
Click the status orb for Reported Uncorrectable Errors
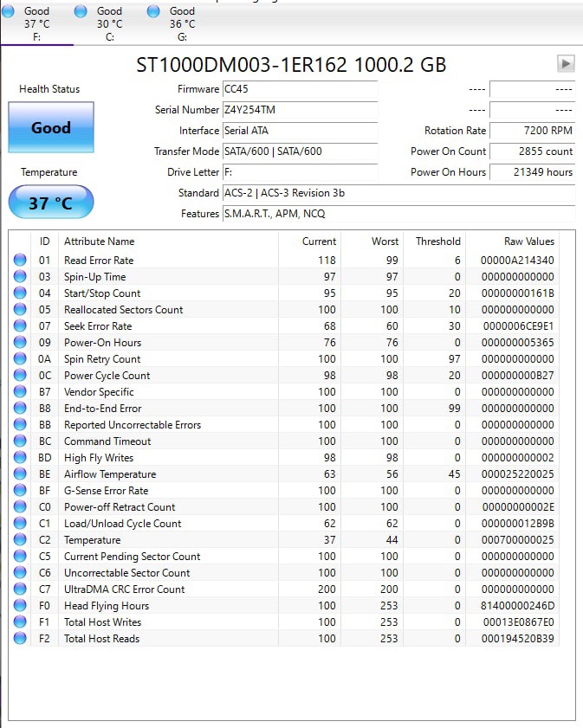click(20, 424)
